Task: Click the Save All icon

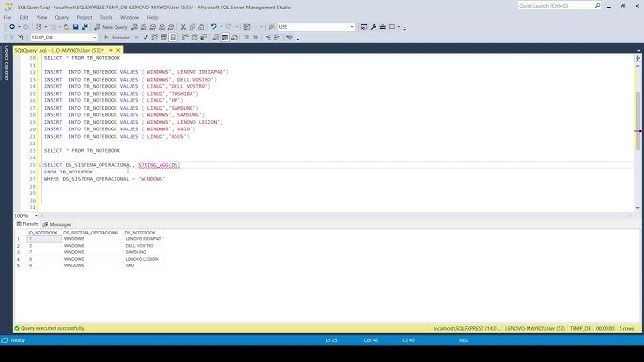Action: click(84, 27)
